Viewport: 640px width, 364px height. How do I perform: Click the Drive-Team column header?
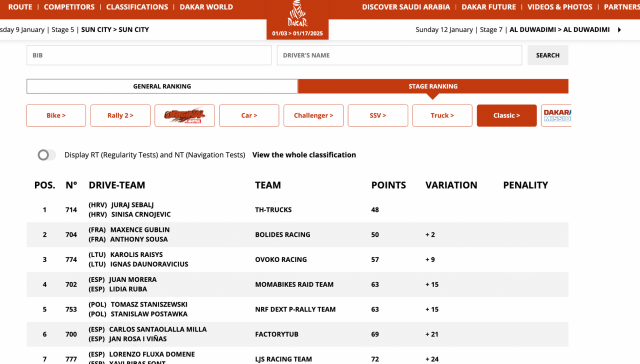click(117, 185)
